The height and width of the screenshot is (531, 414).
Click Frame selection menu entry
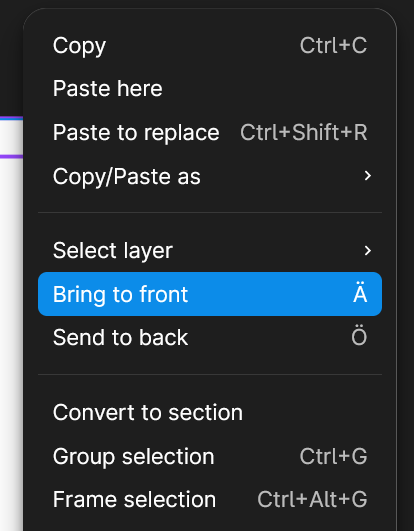[210, 499]
